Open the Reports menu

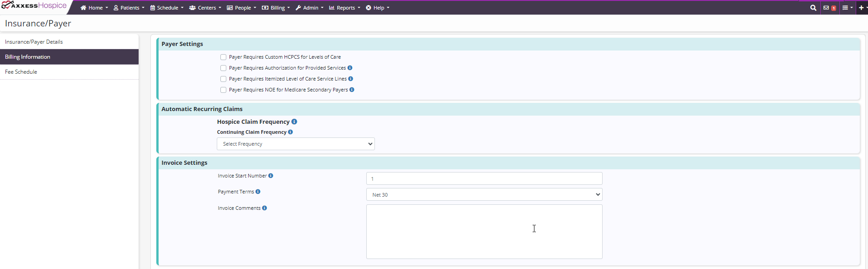[x=344, y=8]
